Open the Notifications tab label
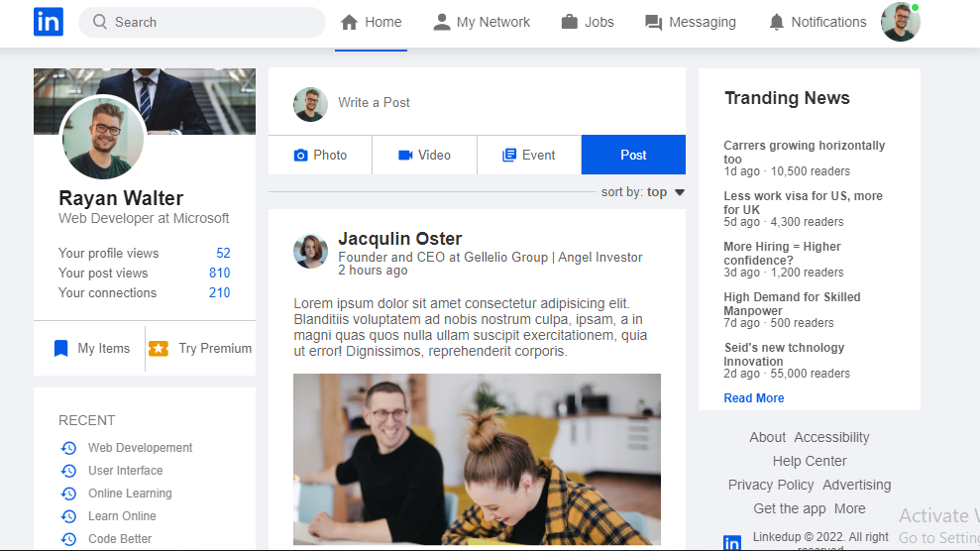980x551 pixels. point(828,22)
